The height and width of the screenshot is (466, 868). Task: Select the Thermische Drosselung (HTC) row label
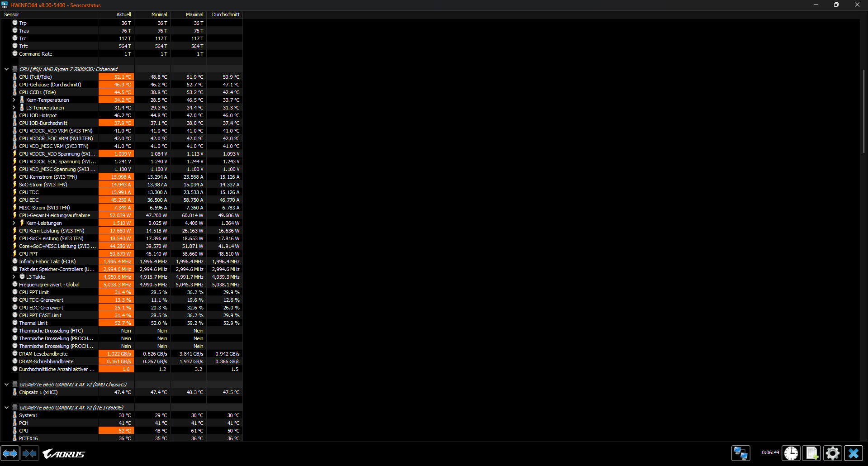(x=51, y=331)
